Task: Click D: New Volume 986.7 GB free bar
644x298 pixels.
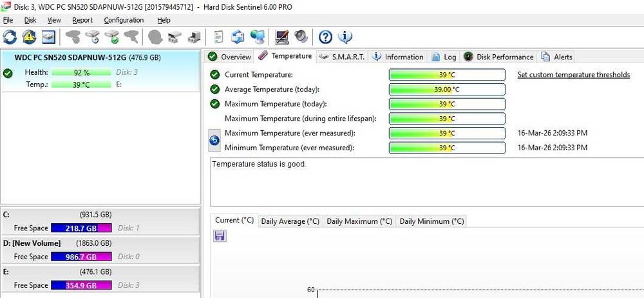Action: click(81, 257)
